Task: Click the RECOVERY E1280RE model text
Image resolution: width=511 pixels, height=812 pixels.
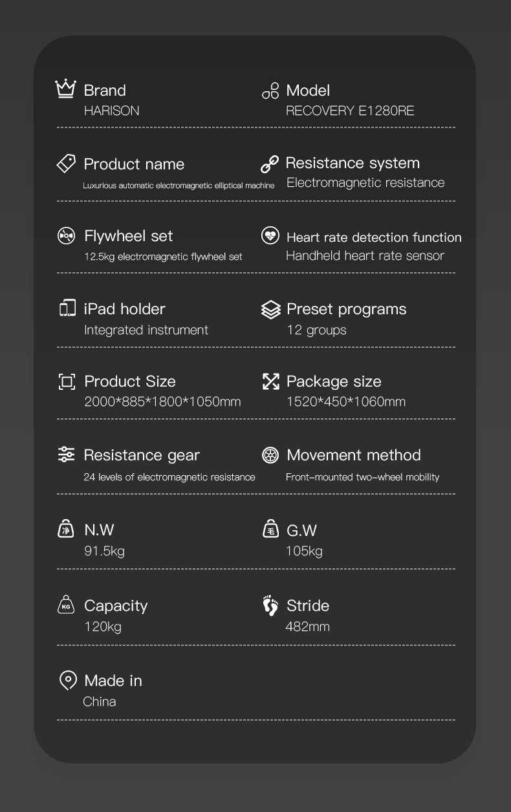Action: (350, 111)
